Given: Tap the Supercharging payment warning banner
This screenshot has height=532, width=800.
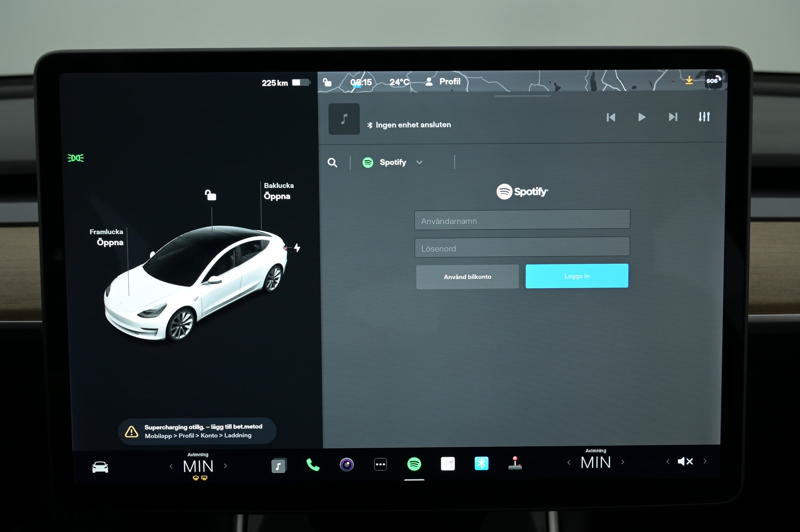Looking at the screenshot, I should 197,431.
